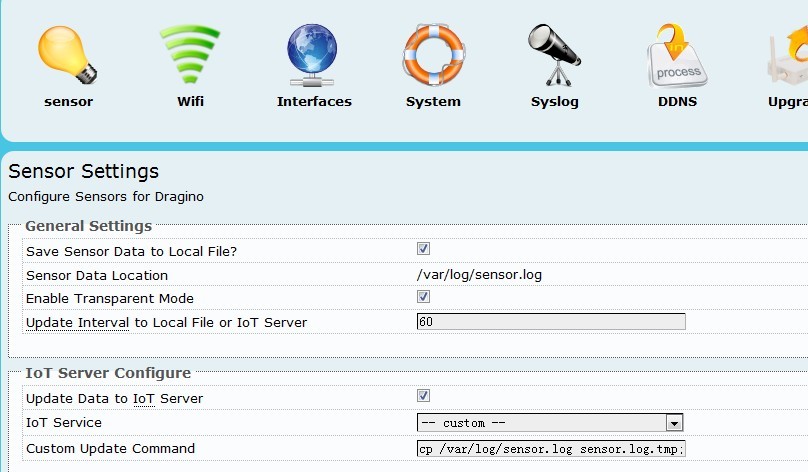Toggle Save Sensor Data to Local File checkbox
Viewport: 808px width, 472px height.
coord(423,249)
